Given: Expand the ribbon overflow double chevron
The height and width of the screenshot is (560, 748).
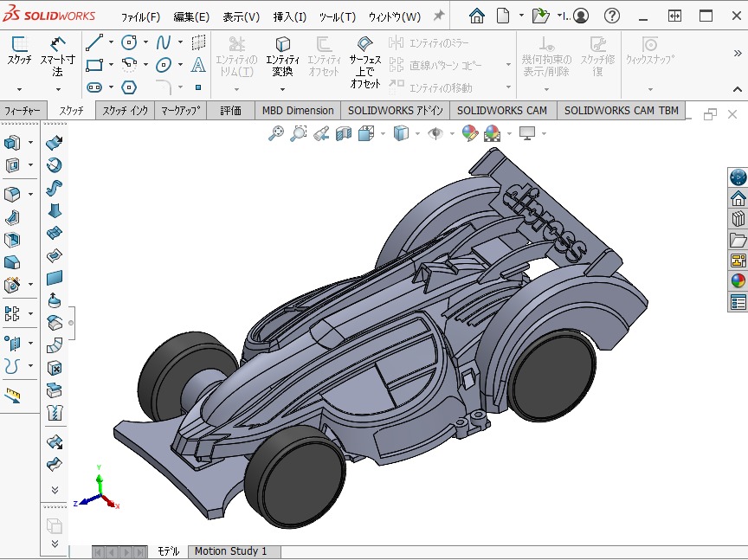Looking at the screenshot, I should (x=738, y=54).
